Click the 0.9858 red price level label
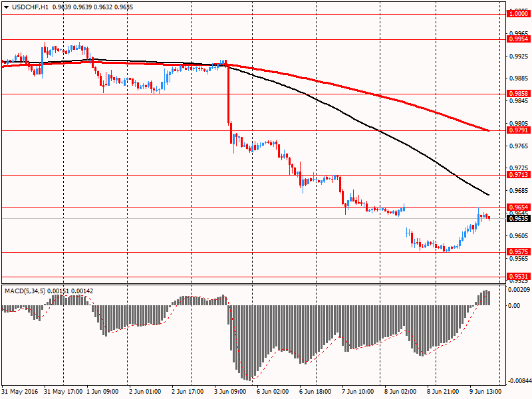532x399 pixels. pyautogui.click(x=519, y=94)
